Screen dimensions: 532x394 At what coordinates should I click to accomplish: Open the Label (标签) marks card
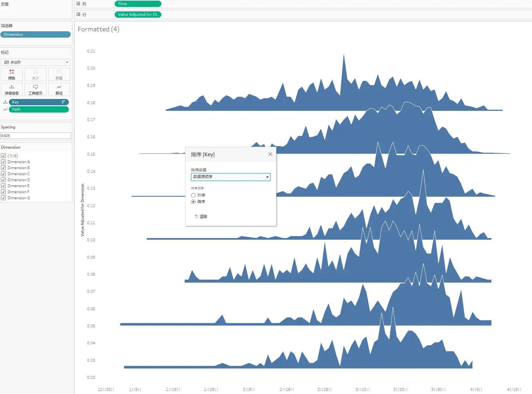coord(59,74)
